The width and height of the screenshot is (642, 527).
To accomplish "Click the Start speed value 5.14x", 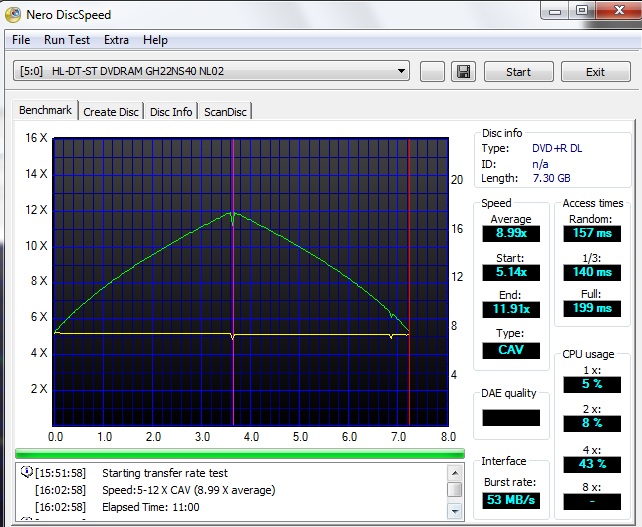I will [511, 272].
